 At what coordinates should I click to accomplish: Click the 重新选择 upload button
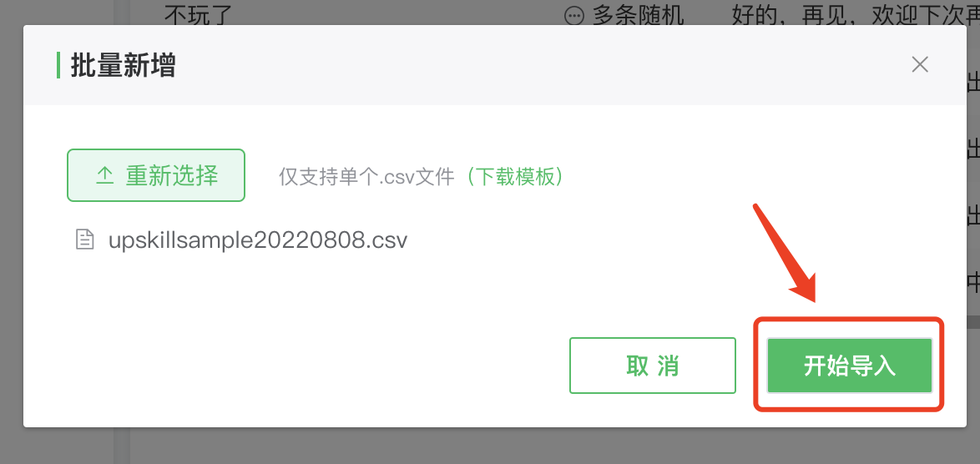pyautogui.click(x=155, y=175)
